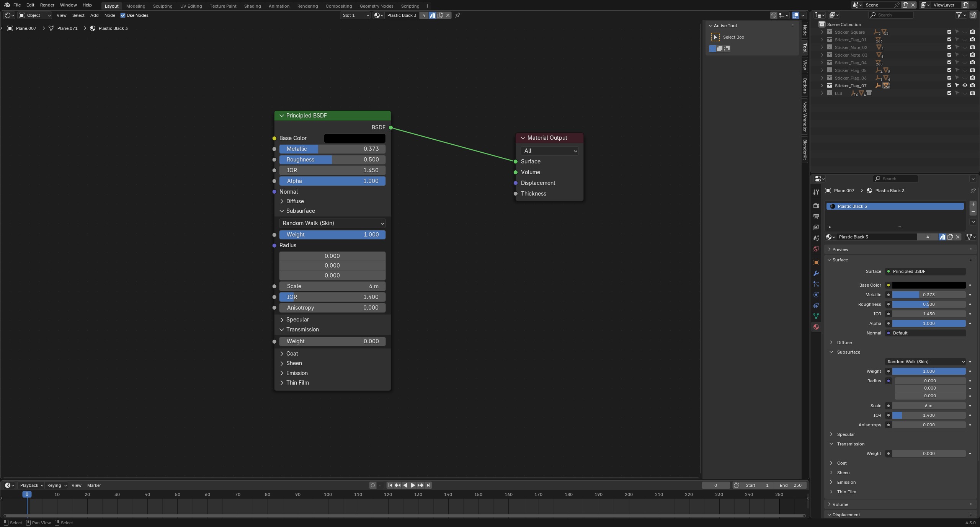The width and height of the screenshot is (980, 527).
Task: Open the Modifiers properties tab (wrench icon)
Action: 816,273
